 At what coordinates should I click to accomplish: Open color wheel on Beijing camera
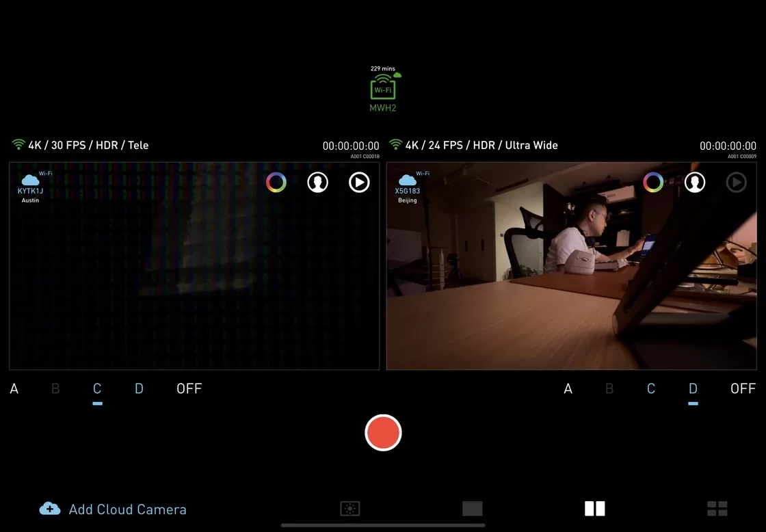(653, 182)
